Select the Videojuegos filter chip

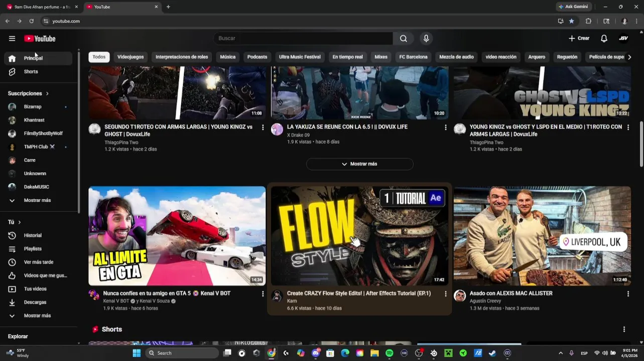131,57
